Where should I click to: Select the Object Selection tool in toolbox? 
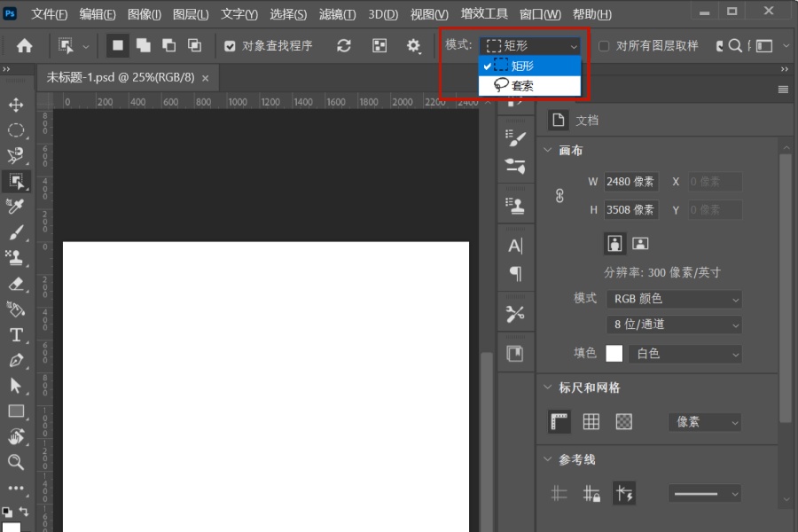(16, 181)
